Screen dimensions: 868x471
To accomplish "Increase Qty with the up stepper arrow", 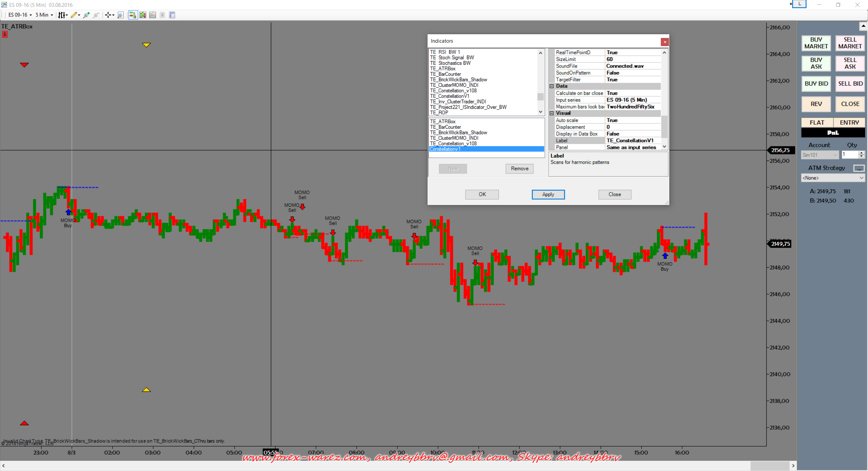I will coord(861,153).
